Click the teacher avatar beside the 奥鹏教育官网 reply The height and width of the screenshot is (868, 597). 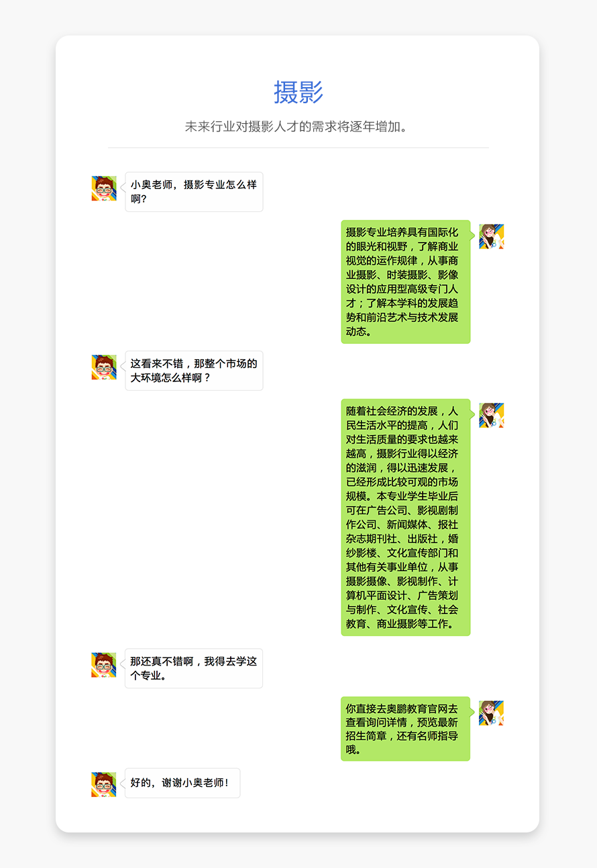(x=492, y=713)
